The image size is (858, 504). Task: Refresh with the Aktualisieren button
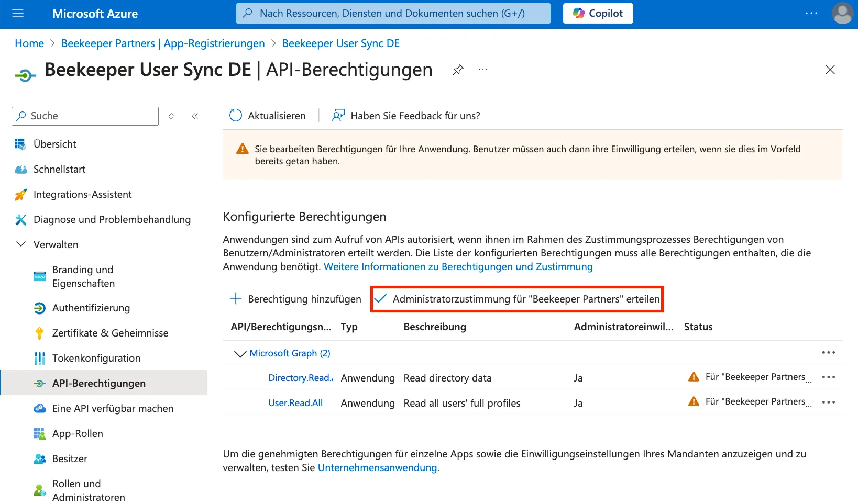coord(268,116)
